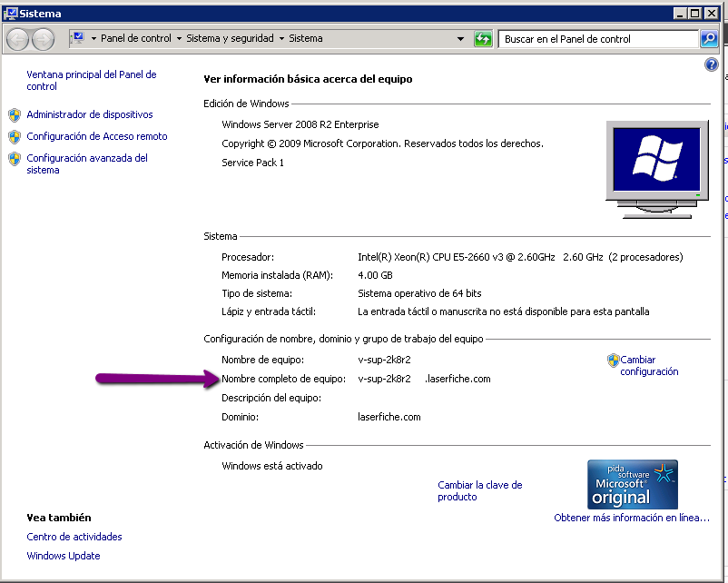
Task: Start search with the magnifier icon
Action: [x=709, y=38]
